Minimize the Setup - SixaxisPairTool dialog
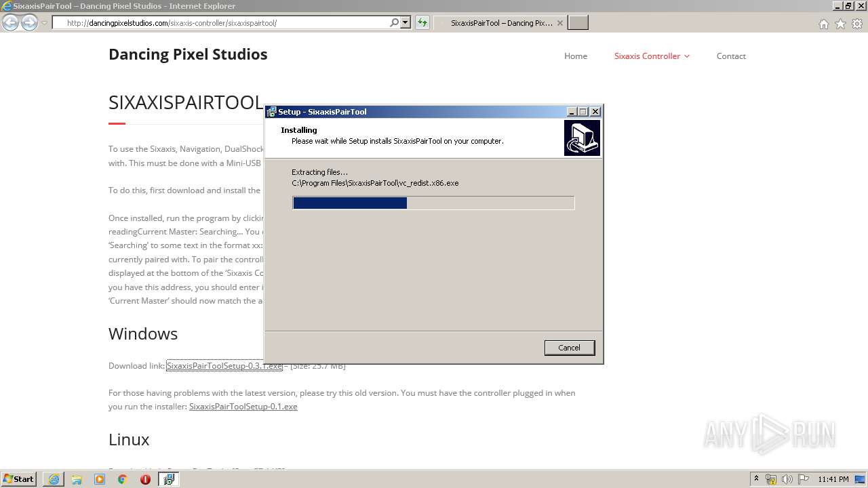This screenshot has width=868, height=488. 572,112
